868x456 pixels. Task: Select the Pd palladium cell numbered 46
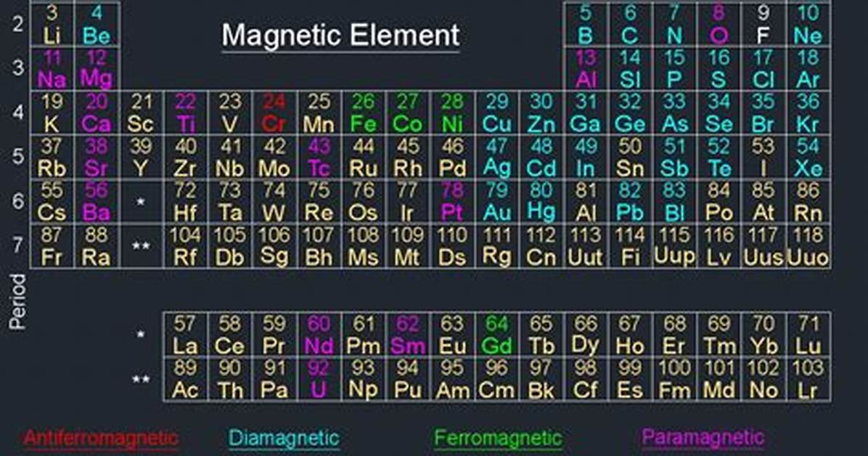point(452,158)
